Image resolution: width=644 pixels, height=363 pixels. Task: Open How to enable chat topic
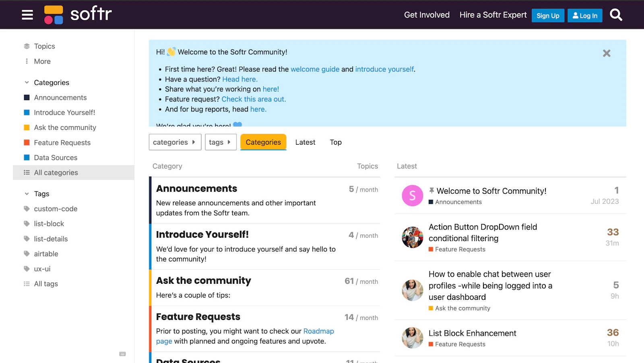click(x=490, y=286)
